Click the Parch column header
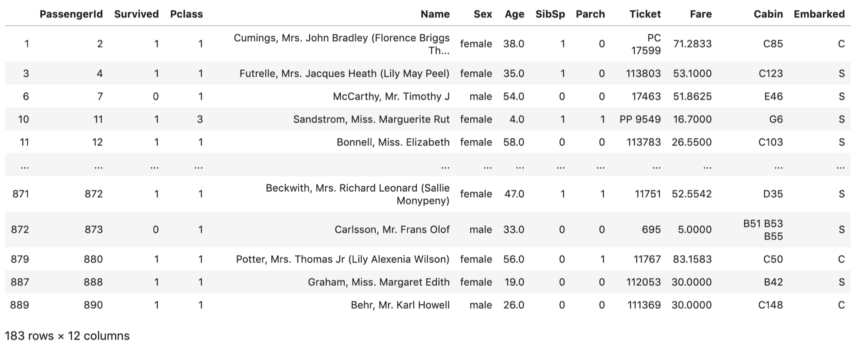The width and height of the screenshot is (868, 346). pos(590,14)
